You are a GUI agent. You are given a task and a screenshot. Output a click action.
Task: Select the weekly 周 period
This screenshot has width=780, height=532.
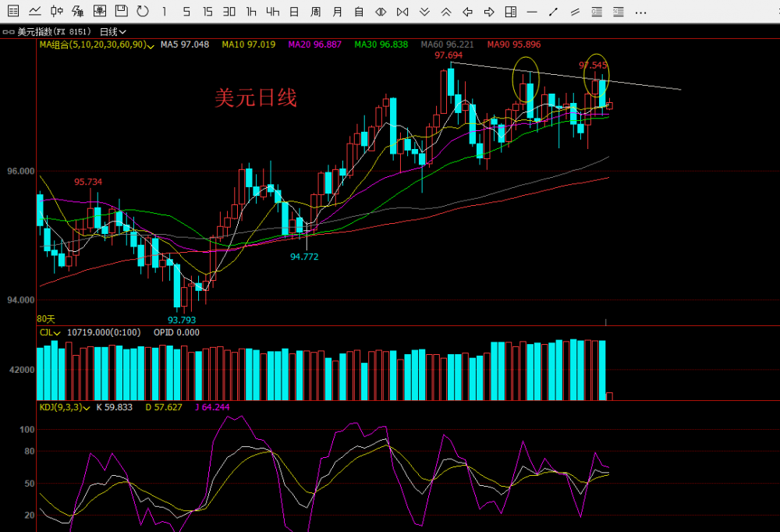[315, 11]
